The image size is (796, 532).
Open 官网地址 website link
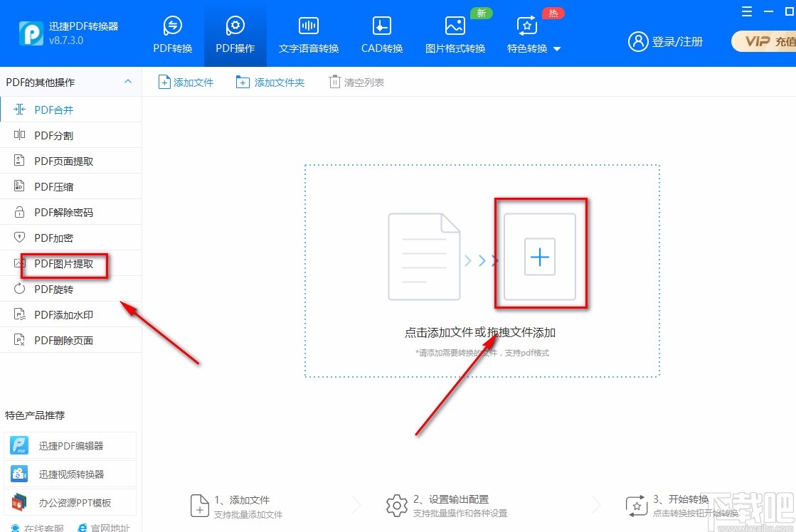(104, 528)
